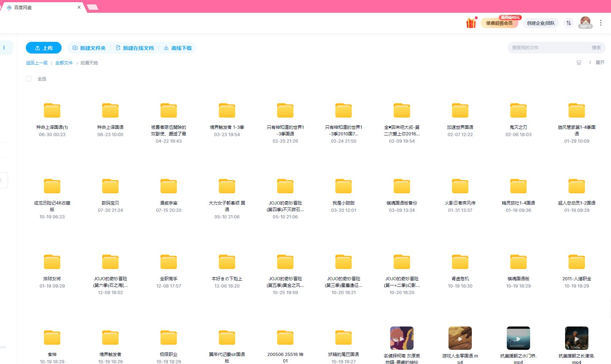Open folder 种命上译国语 dated 06-23

(x=110, y=111)
